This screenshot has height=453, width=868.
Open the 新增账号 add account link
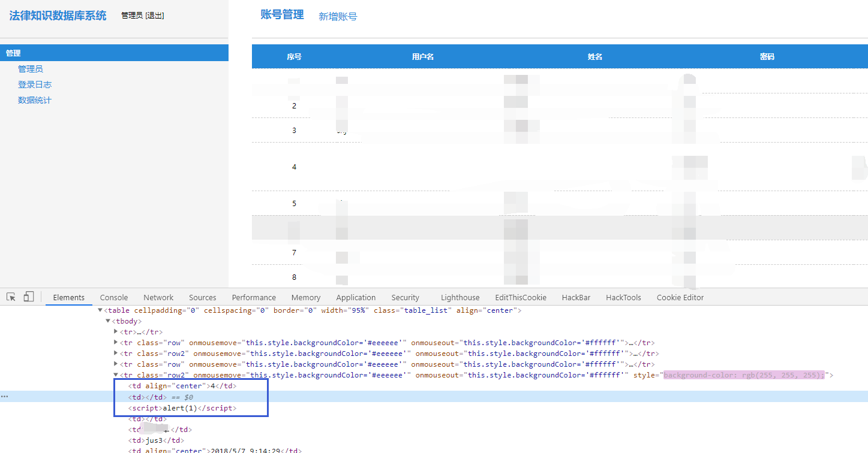(338, 17)
